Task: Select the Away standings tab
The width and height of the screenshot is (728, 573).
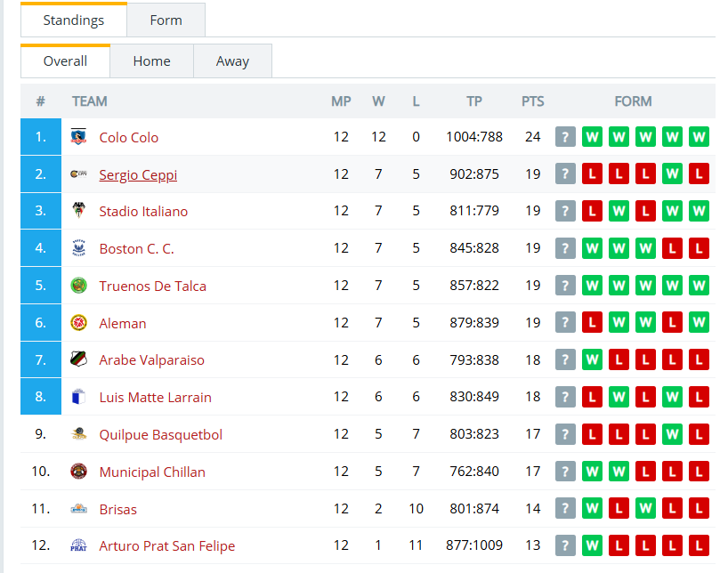Action: point(232,61)
